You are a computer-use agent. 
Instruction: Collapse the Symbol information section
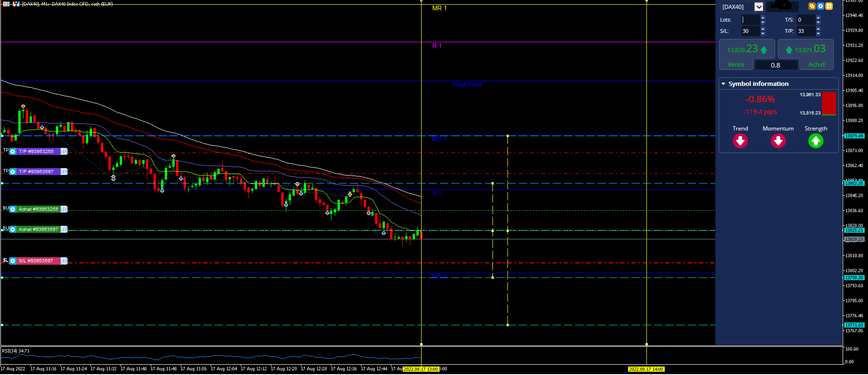[723, 84]
